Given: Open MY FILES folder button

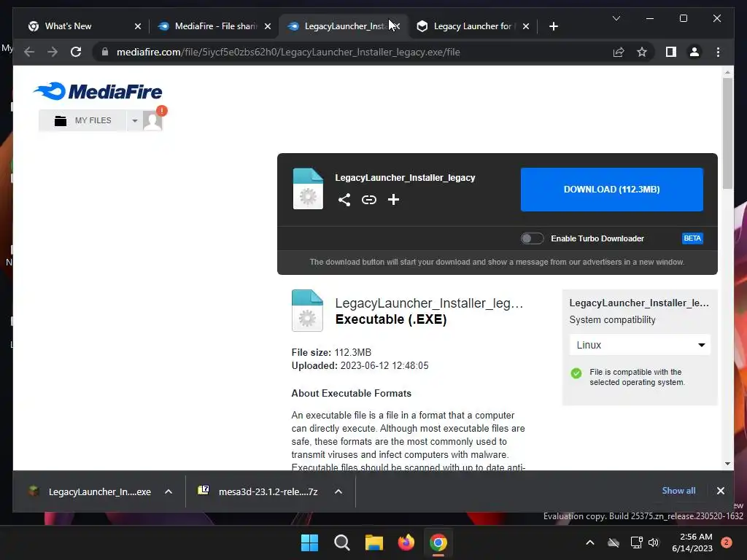Looking at the screenshot, I should click(x=82, y=120).
